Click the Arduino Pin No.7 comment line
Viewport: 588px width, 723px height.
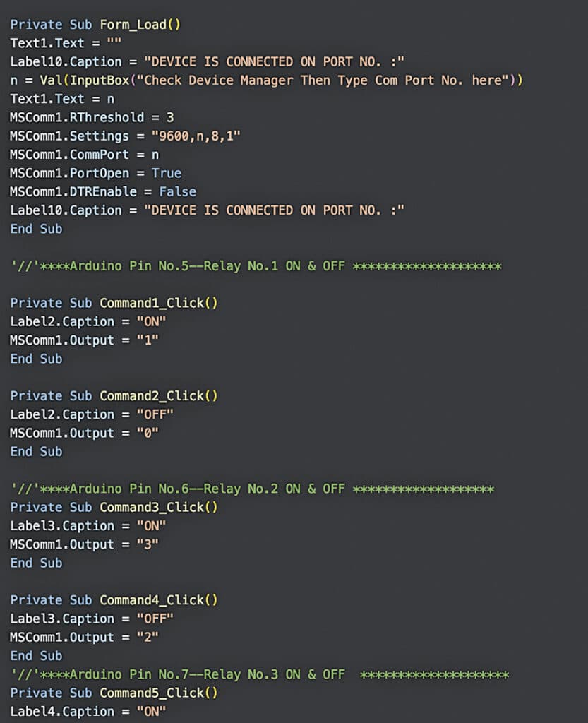(259, 674)
